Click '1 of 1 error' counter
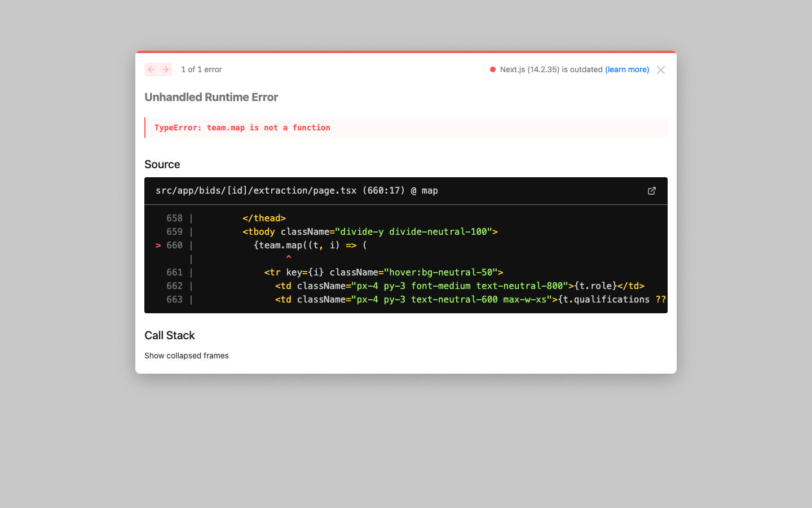This screenshot has height=508, width=812. click(x=201, y=69)
